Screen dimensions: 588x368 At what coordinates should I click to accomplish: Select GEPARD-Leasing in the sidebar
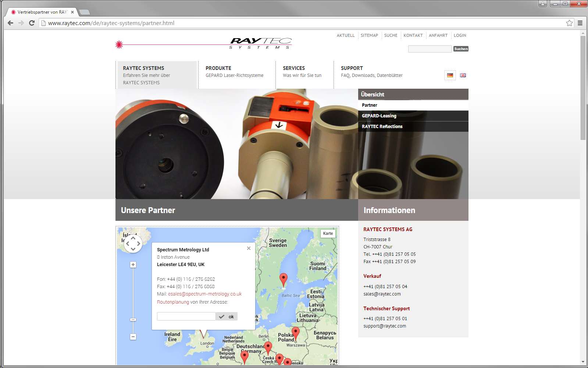click(379, 116)
